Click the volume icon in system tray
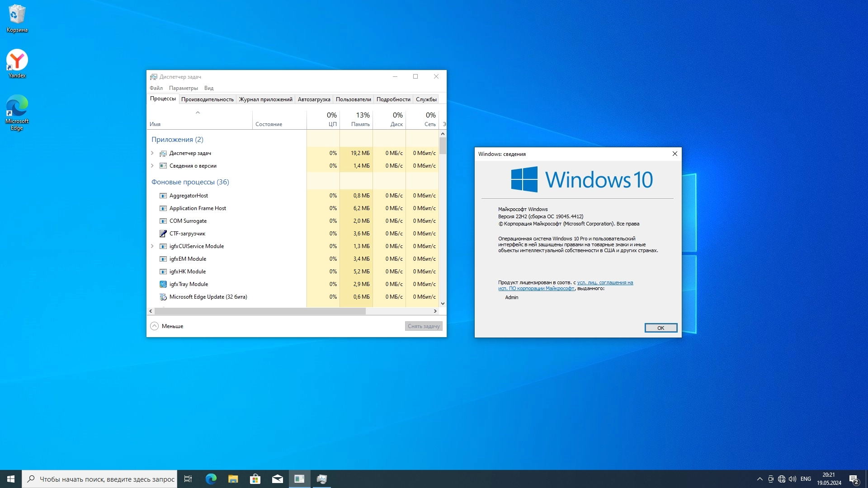 click(x=793, y=479)
